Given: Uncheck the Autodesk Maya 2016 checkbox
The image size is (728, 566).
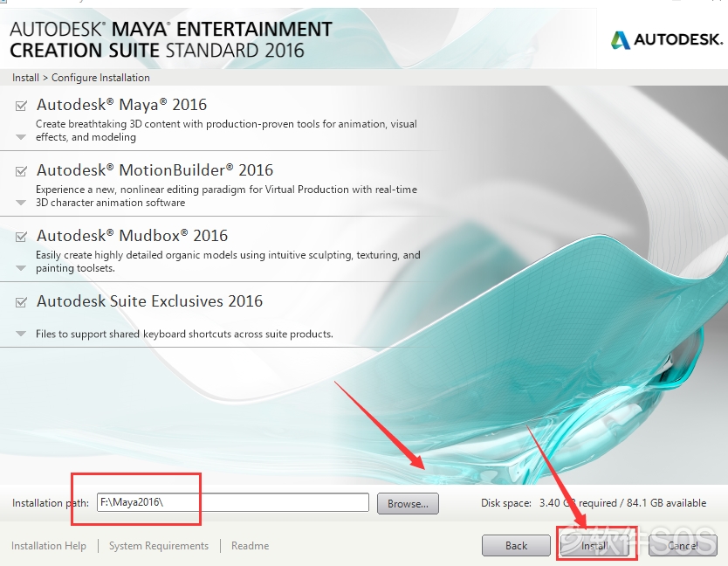Looking at the screenshot, I should tap(21, 106).
